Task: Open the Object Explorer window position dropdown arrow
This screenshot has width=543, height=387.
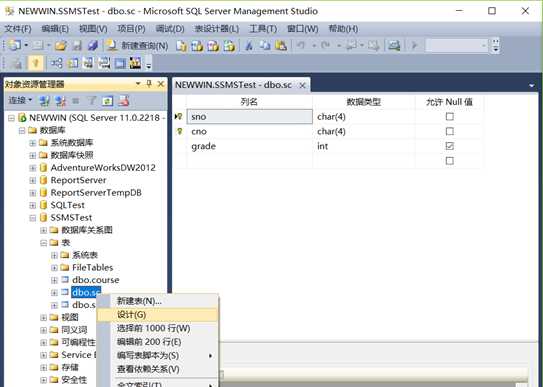Action: click(138, 84)
